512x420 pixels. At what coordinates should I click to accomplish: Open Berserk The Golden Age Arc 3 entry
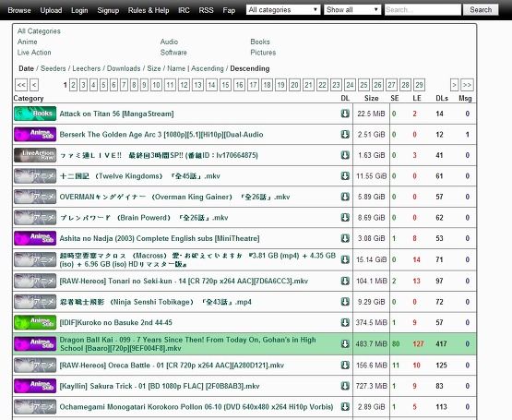[161, 135]
